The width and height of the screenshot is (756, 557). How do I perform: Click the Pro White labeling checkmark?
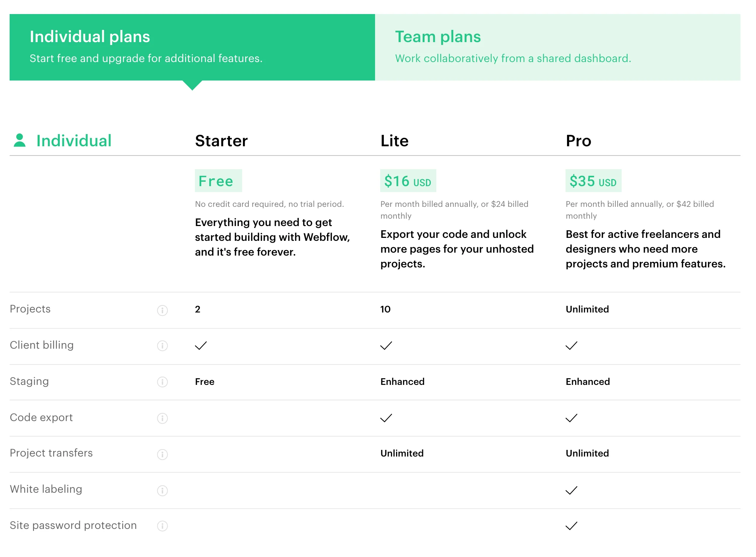pos(571,491)
